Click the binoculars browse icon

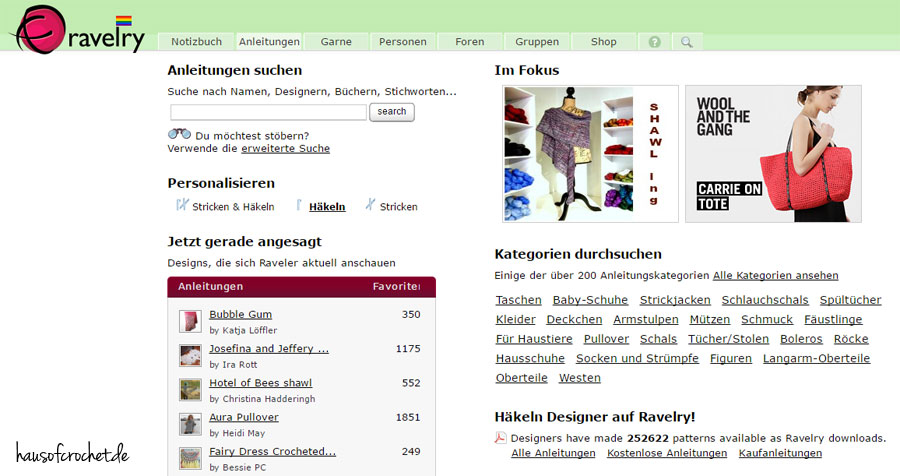[x=179, y=135]
